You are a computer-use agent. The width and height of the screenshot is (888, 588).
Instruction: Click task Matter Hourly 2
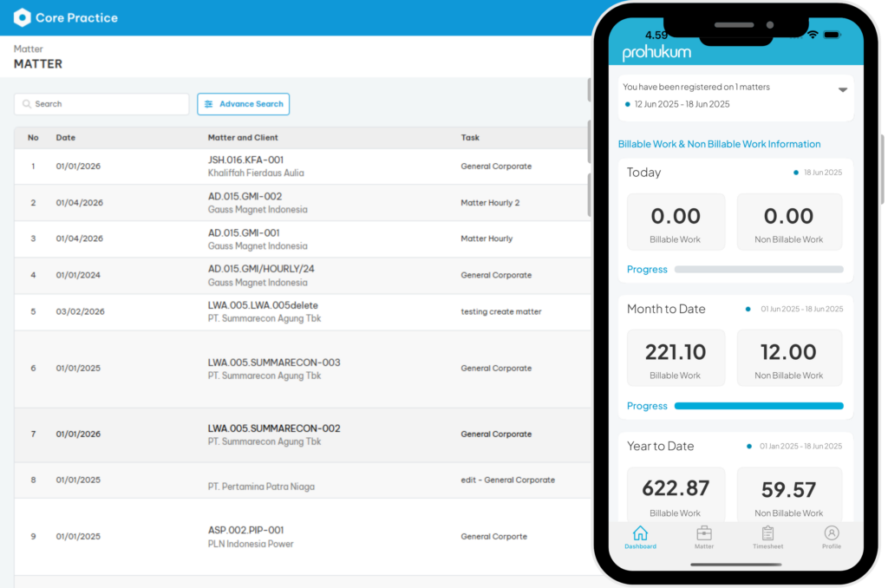(x=490, y=203)
